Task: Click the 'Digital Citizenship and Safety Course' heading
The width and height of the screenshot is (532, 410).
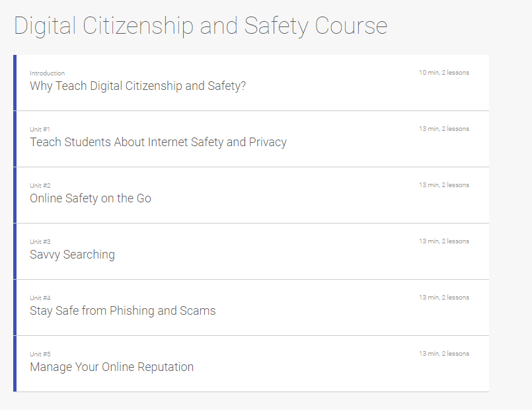Action: click(x=200, y=26)
